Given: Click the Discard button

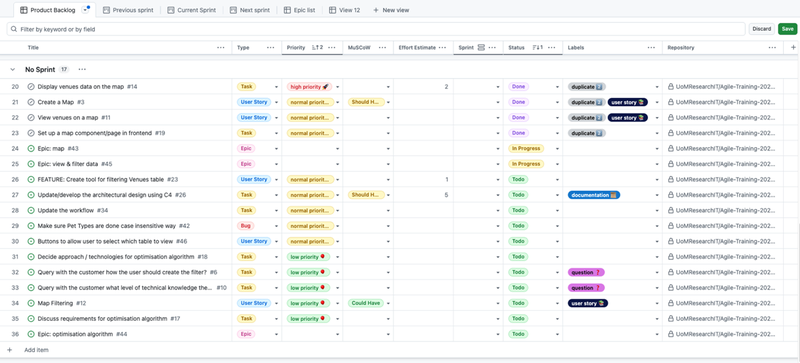Looking at the screenshot, I should 762,29.
